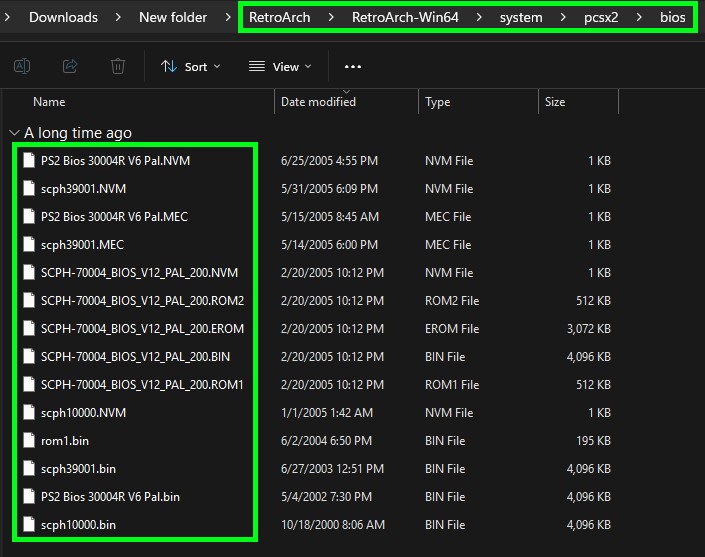Go to system breadcrumb folder

[521, 17]
